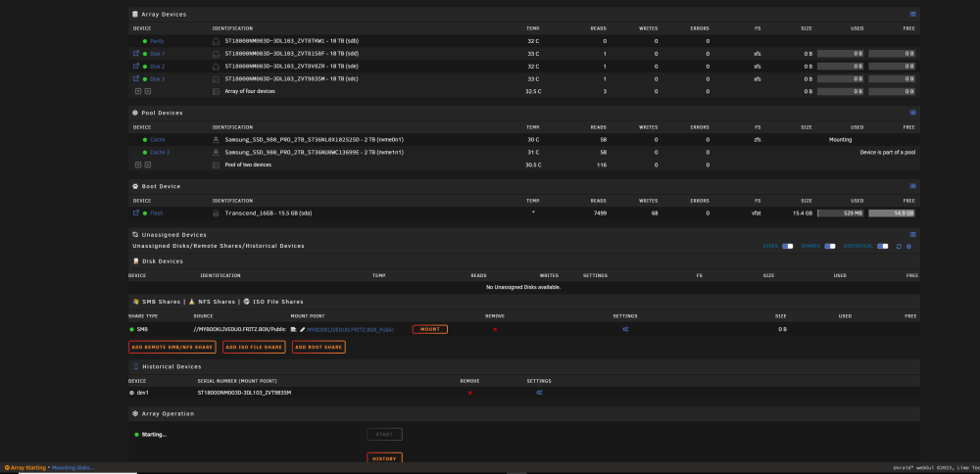Open the Cache 2 device link

click(x=160, y=153)
